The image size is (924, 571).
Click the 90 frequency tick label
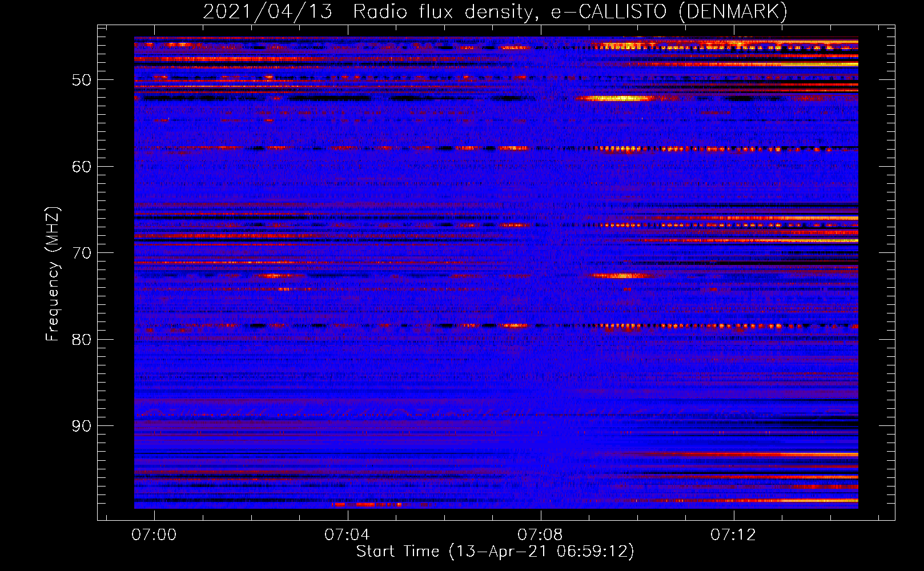coord(82,426)
